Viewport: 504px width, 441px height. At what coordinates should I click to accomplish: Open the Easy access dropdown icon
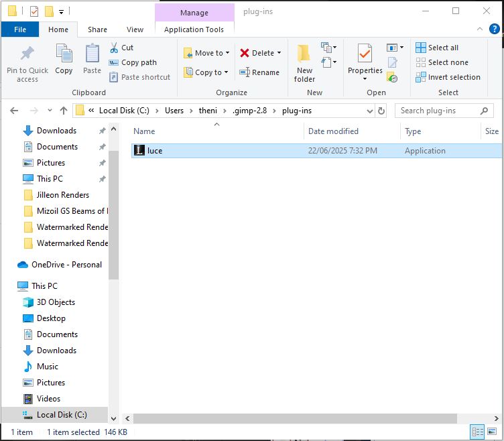[328, 62]
